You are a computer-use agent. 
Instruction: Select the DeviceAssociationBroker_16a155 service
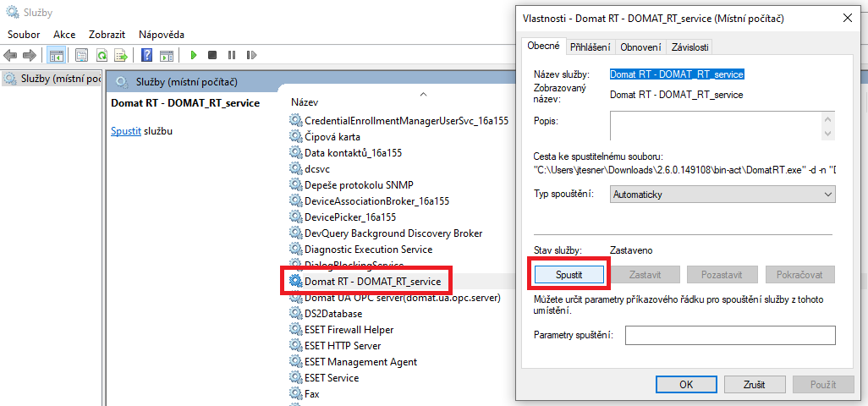coord(376,200)
